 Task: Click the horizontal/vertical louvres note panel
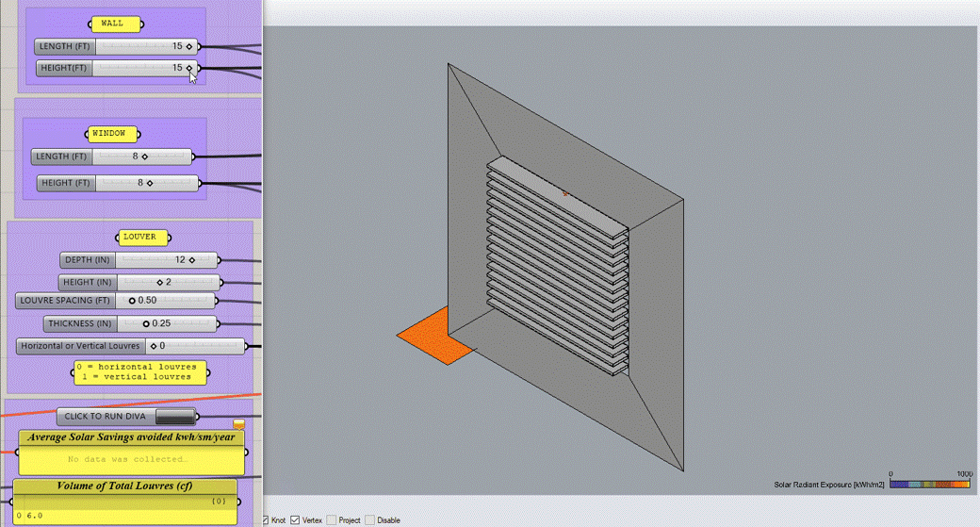[140, 372]
